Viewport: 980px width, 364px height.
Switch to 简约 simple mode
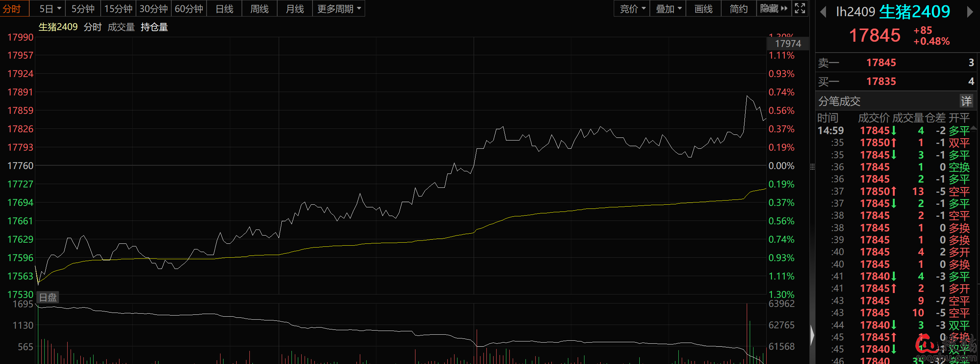point(738,8)
